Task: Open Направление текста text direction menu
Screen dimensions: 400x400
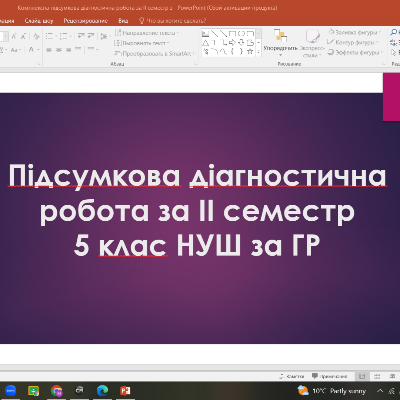Action: (x=147, y=33)
